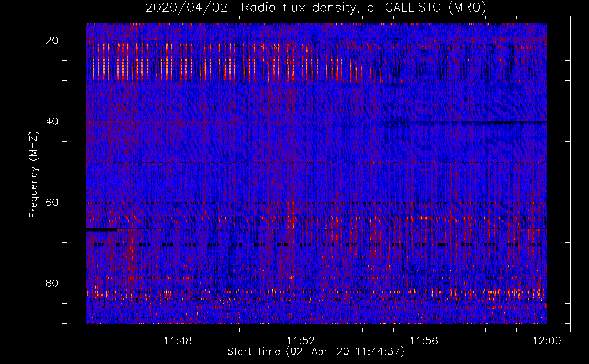The height and width of the screenshot is (364, 589).
Task: Click the 11:48 time tick label
Action: pyautogui.click(x=178, y=341)
